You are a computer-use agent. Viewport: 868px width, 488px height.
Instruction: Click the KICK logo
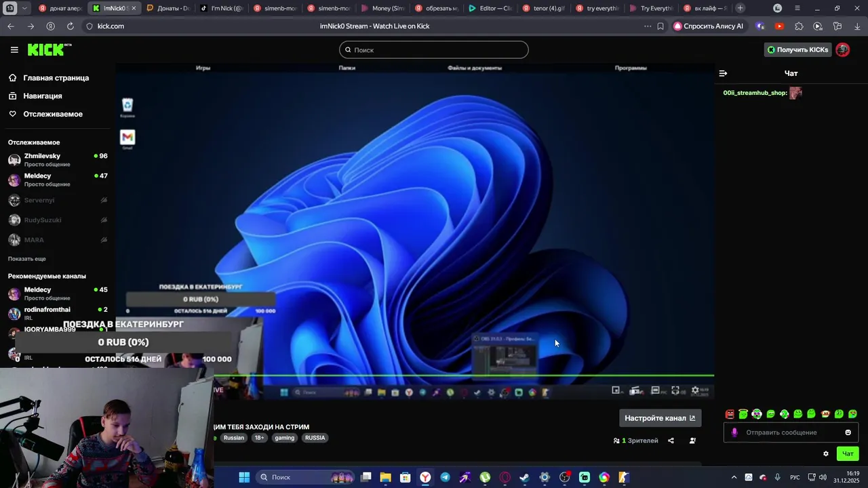[50, 49]
